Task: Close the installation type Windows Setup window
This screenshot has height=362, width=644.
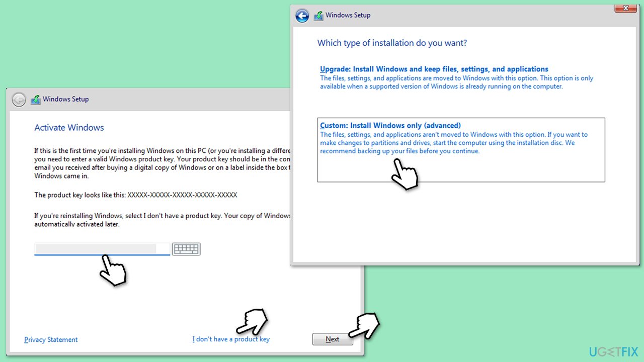Action: 626,8
